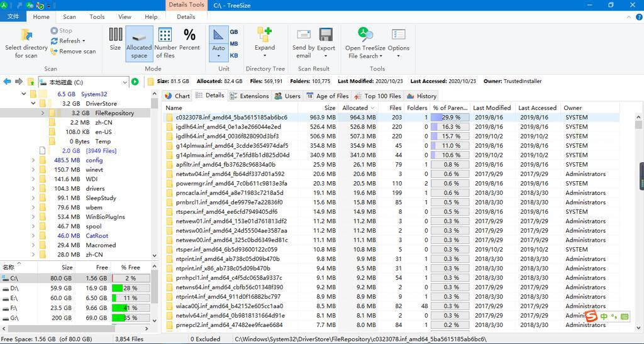
Task: Open the Details ribbon tab
Action: click(x=186, y=17)
